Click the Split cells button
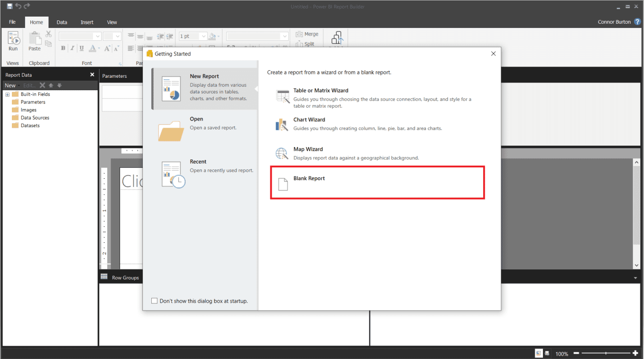Screen dimensions: 644x359 305,44
